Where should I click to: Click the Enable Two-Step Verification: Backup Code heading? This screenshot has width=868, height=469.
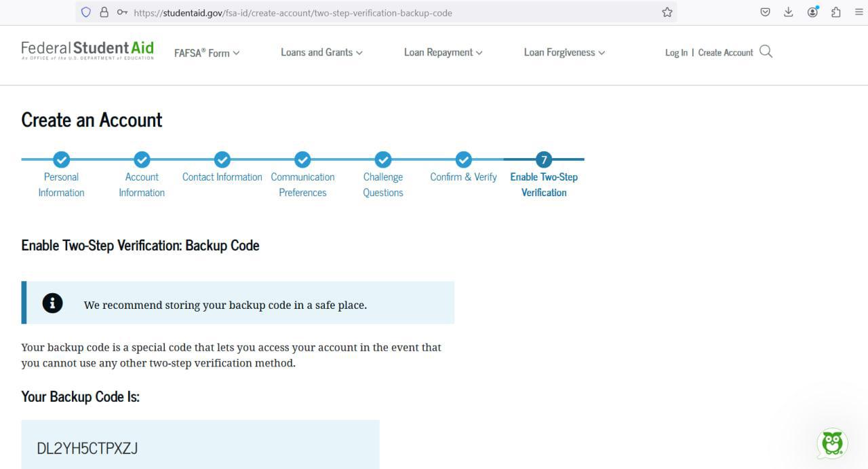(140, 246)
